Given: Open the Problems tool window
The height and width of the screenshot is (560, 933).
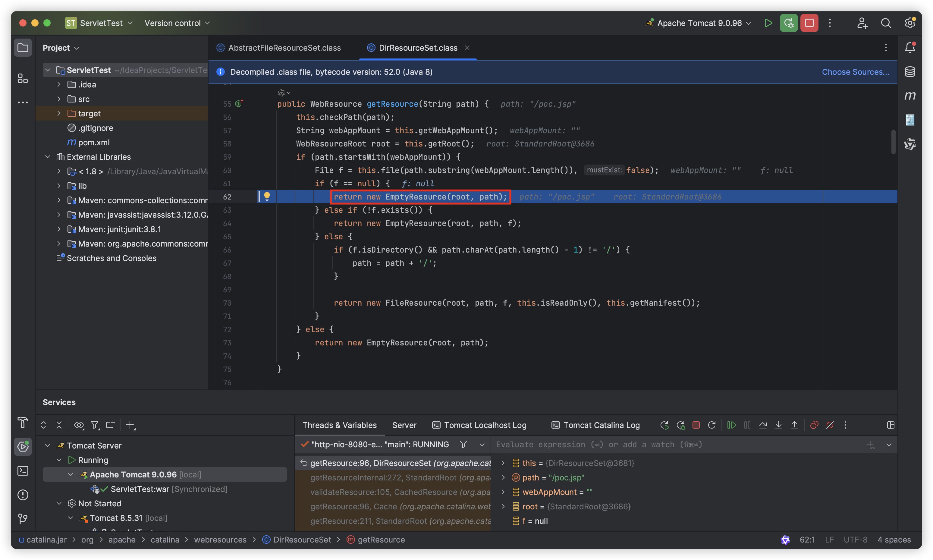Looking at the screenshot, I should pos(23,495).
